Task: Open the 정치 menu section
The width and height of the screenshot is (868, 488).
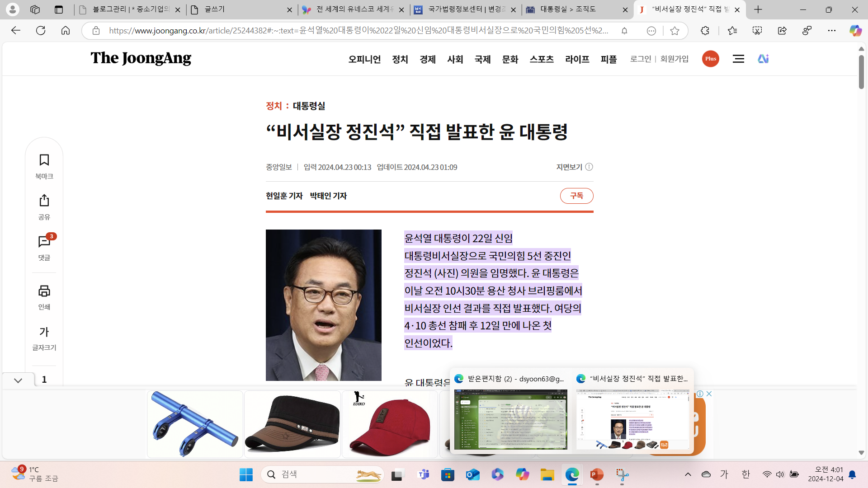Action: pos(400,59)
